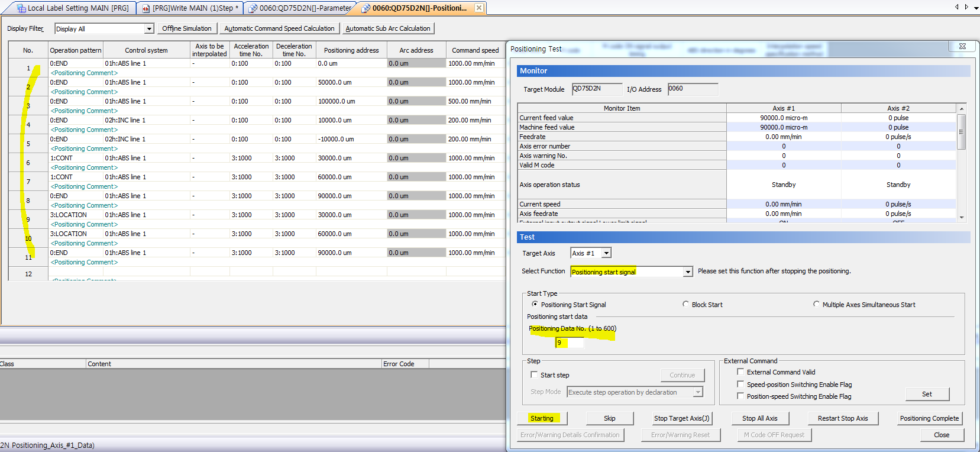Click the Command speed column header
This screenshot has height=452, width=980.
click(476, 50)
